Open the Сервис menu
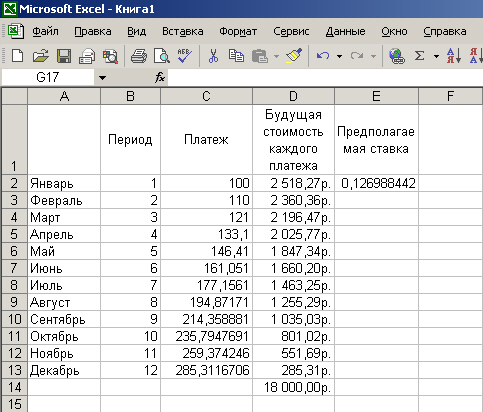Image resolution: width=483 pixels, height=412 pixels. point(291,31)
